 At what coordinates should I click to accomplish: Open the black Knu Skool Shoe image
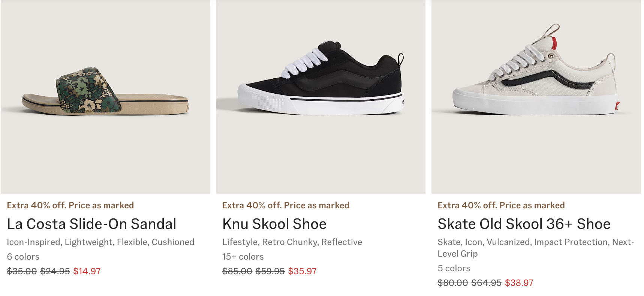tap(321, 97)
